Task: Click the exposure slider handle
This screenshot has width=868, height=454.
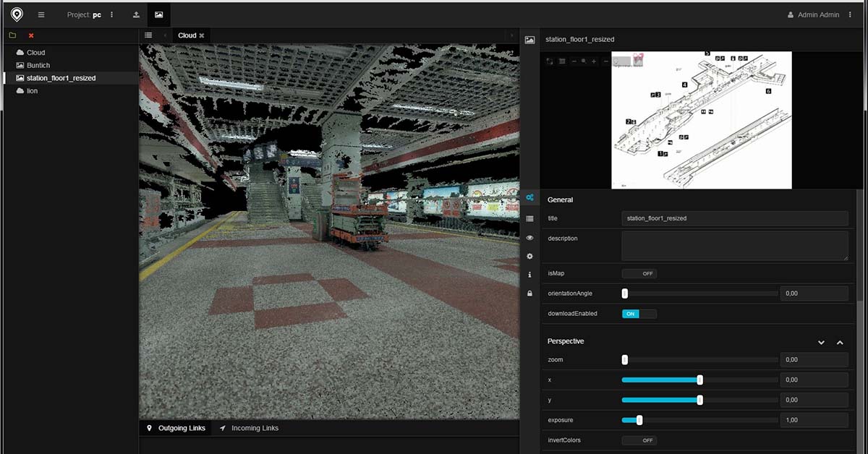Action: tap(639, 420)
